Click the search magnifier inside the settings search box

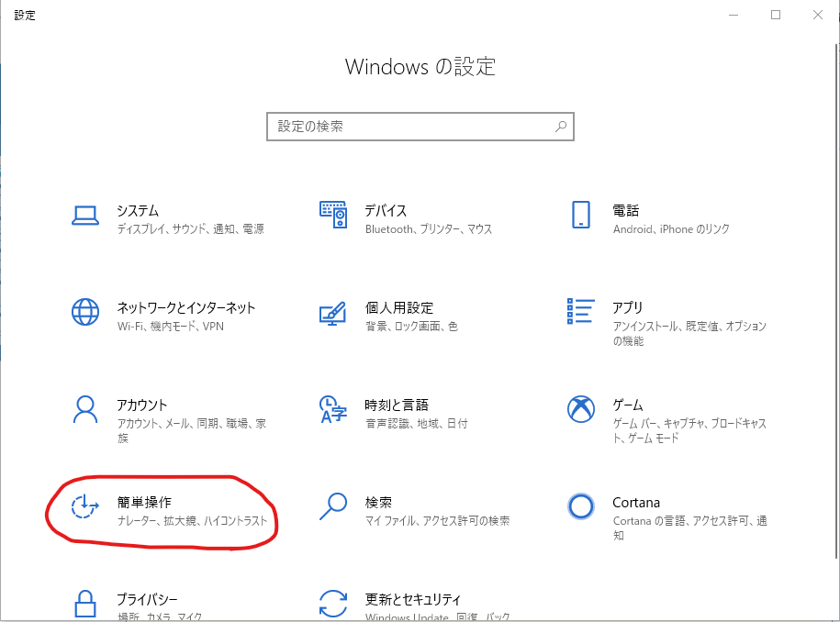coord(560,127)
